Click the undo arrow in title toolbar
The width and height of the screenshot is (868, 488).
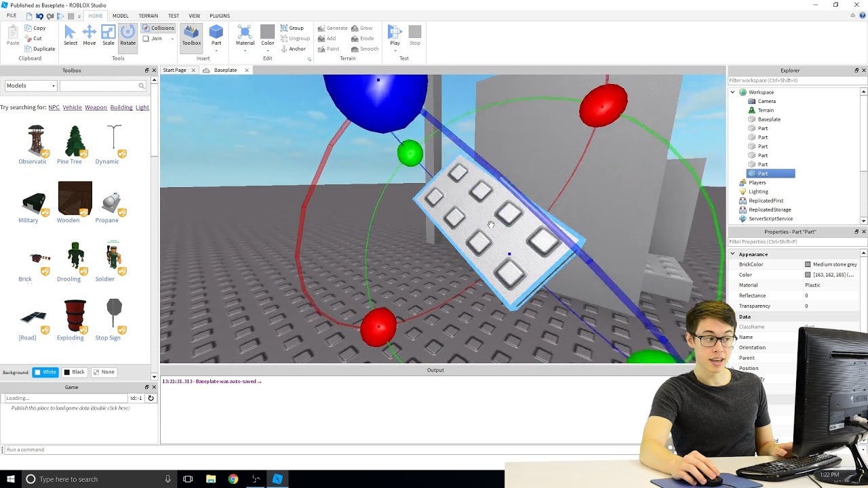39,16
